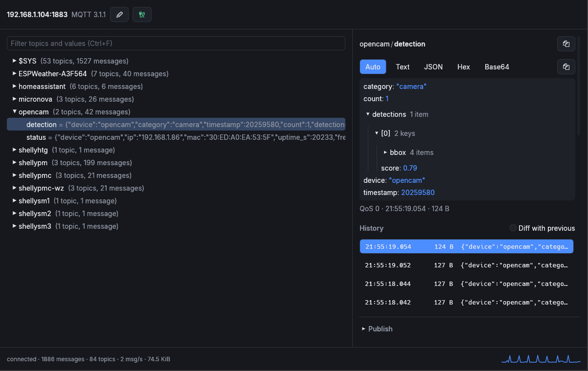The height and width of the screenshot is (371, 588).
Task: Expand the shellypmc topic with 21 messages
Action: [15, 175]
